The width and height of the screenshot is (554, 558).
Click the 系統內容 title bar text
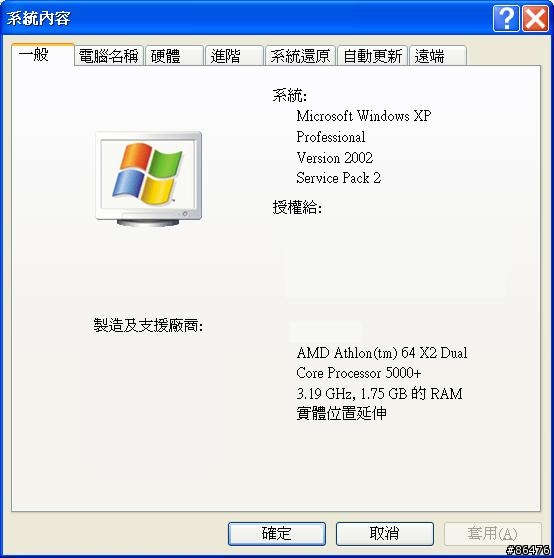(38, 19)
